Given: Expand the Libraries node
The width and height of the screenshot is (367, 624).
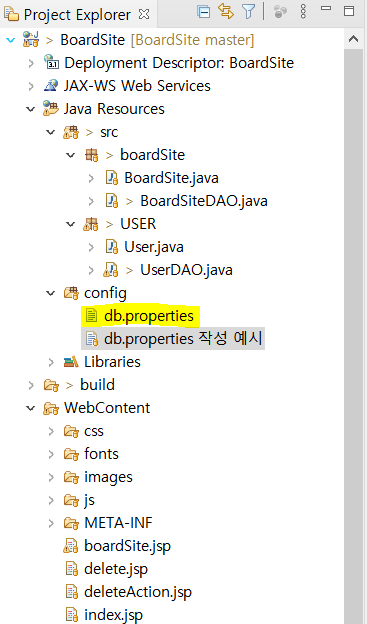Looking at the screenshot, I should (x=51, y=362).
